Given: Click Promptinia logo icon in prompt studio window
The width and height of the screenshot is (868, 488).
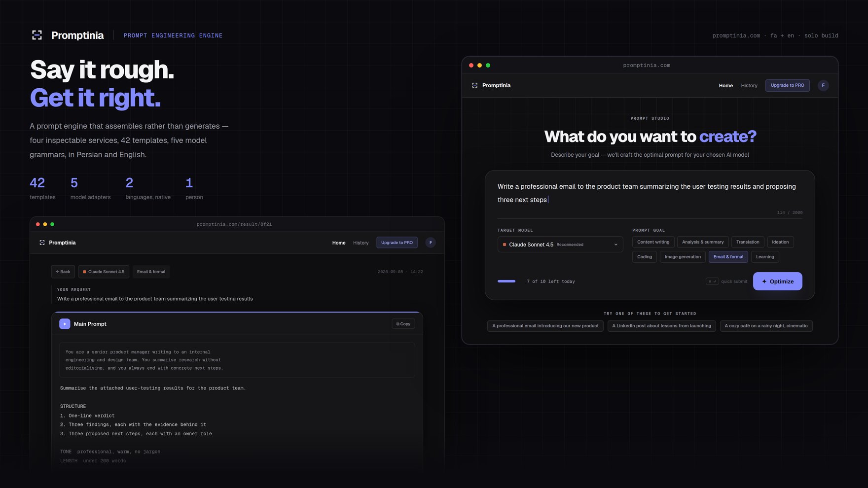Looking at the screenshot, I should 475,85.
